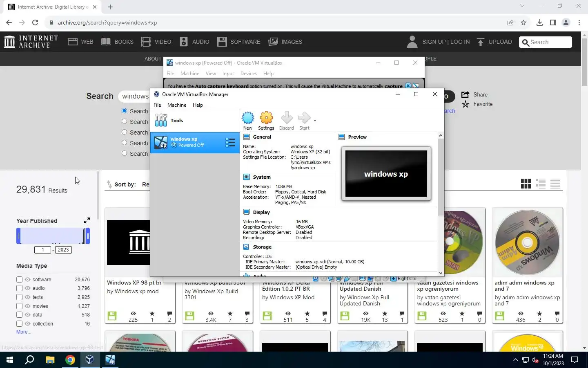Open the windows xp VM list menu icon
Image resolution: width=588 pixels, height=368 pixels.
point(230,142)
